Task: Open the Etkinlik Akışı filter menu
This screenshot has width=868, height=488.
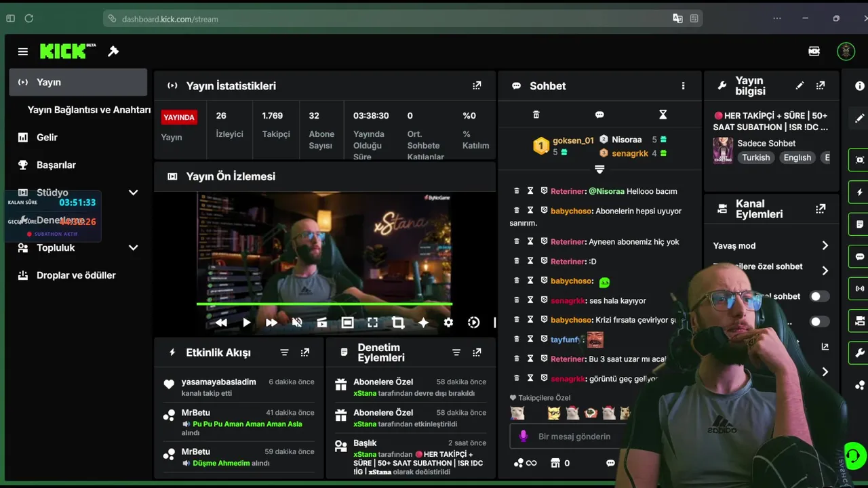Action: click(x=284, y=352)
